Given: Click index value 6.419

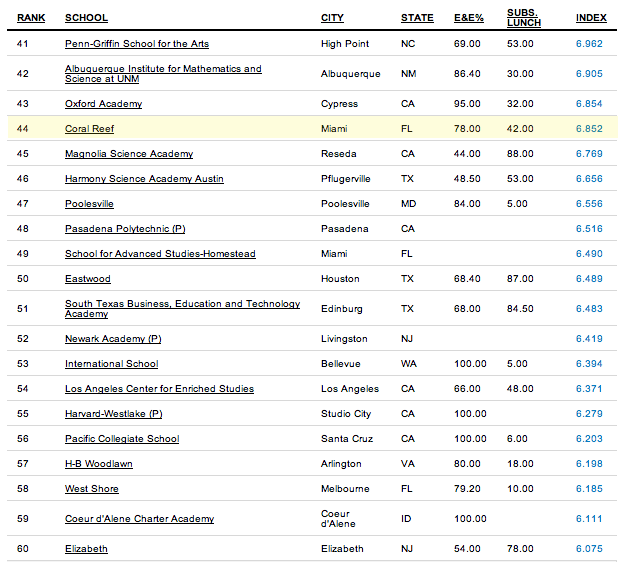Looking at the screenshot, I should [x=589, y=339].
